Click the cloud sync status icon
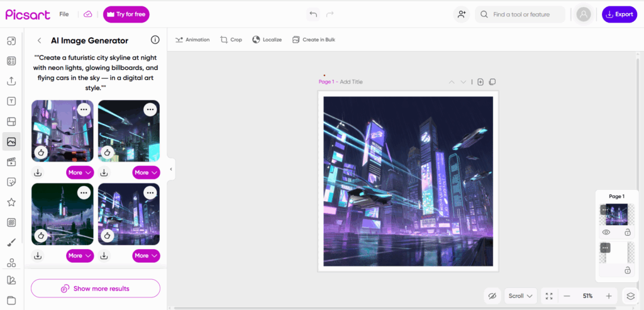The image size is (644, 310). 88,14
